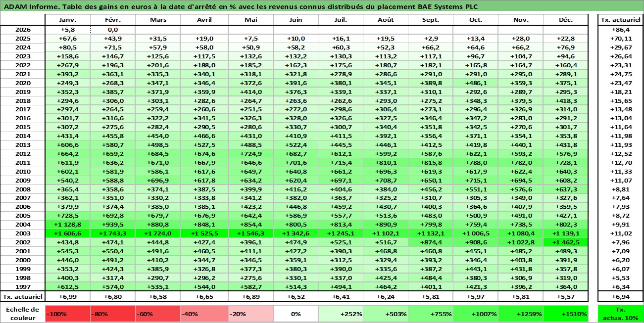This screenshot has width=644, height=323.
Task: Select cell value +7,5 in May 2025
Action: click(x=251, y=39)
